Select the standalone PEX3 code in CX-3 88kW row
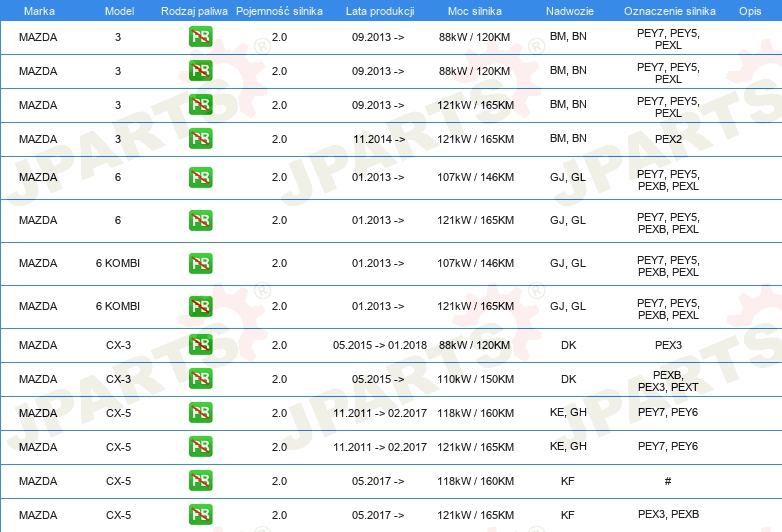The width and height of the screenshot is (782, 532). pyautogui.click(x=668, y=345)
